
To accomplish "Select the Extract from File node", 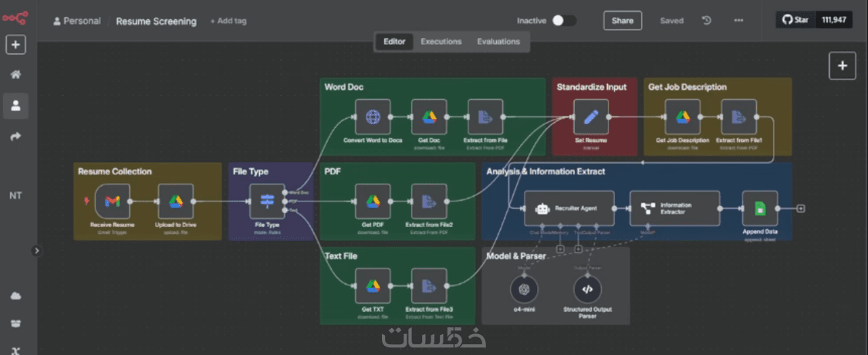I will [485, 117].
